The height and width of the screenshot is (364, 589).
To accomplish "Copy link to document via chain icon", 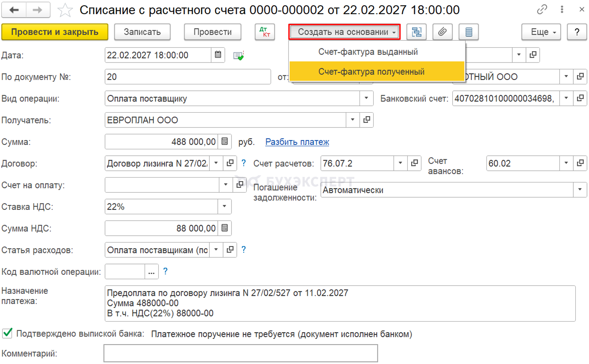I will click(x=542, y=9).
